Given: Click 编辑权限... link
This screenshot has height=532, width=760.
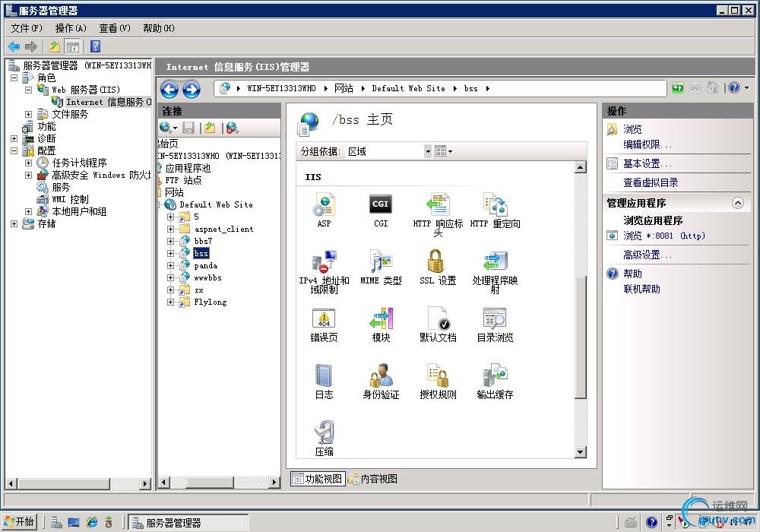Looking at the screenshot, I should (x=648, y=144).
